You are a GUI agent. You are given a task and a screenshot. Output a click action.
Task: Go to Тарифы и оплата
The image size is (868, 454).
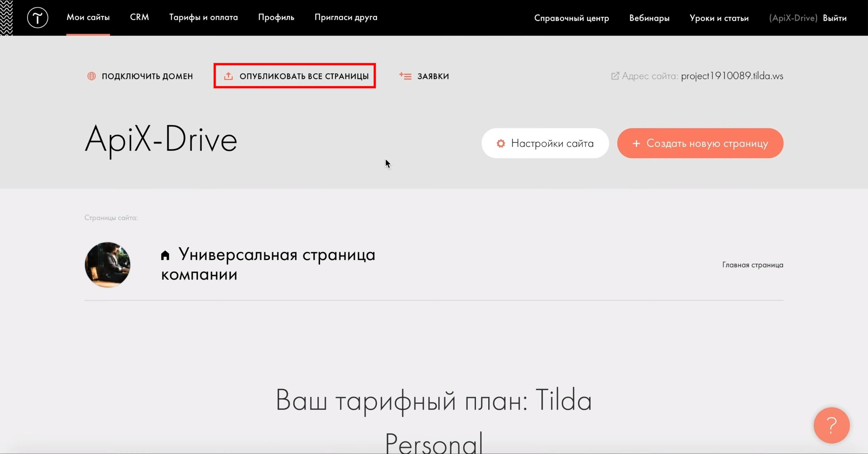click(203, 18)
